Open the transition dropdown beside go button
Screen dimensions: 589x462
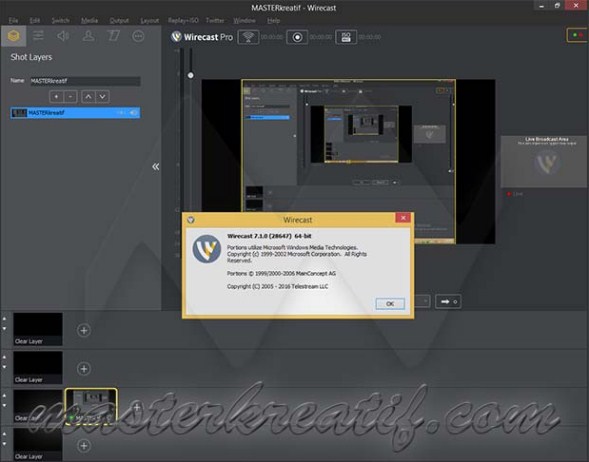click(423, 301)
